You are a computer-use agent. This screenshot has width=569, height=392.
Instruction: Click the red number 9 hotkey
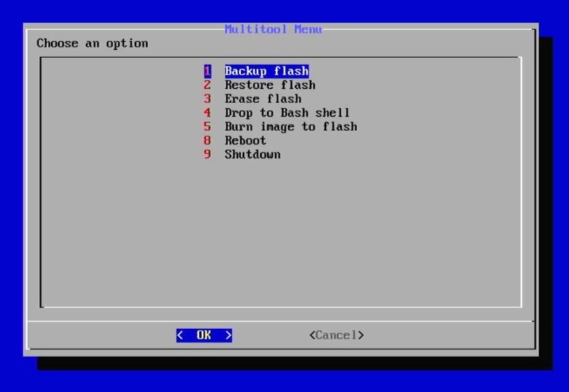[x=208, y=154]
